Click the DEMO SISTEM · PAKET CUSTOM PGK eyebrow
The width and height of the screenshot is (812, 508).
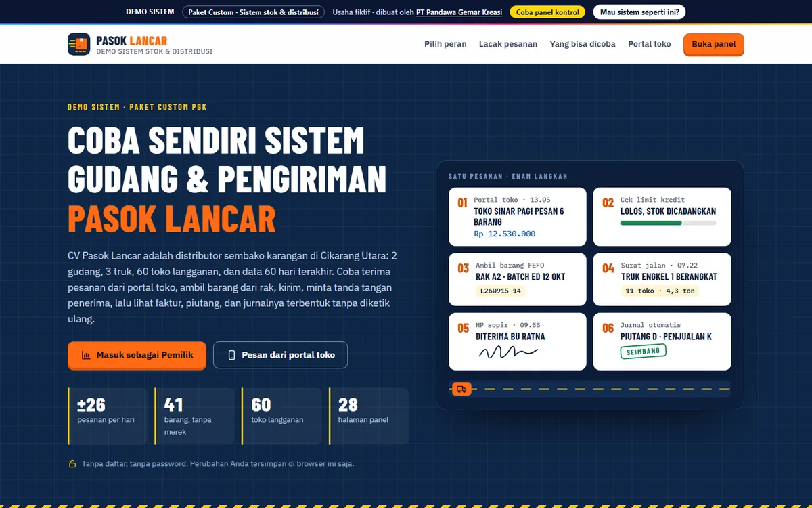(x=137, y=107)
